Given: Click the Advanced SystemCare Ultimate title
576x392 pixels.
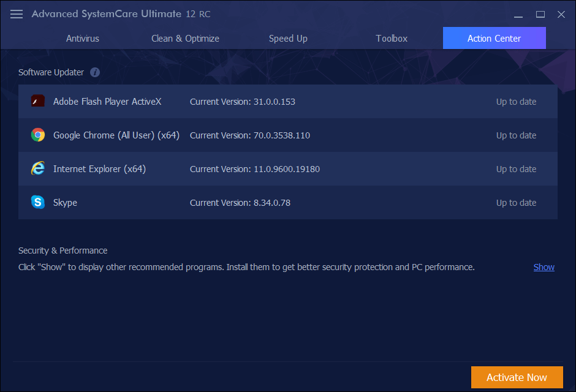Looking at the screenshot, I should coord(121,14).
